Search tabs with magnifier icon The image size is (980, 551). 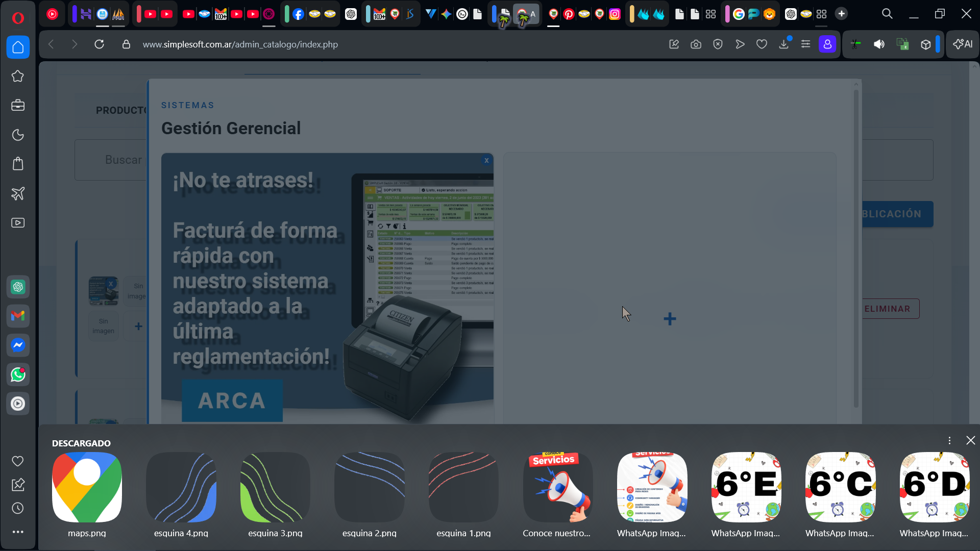887,14
